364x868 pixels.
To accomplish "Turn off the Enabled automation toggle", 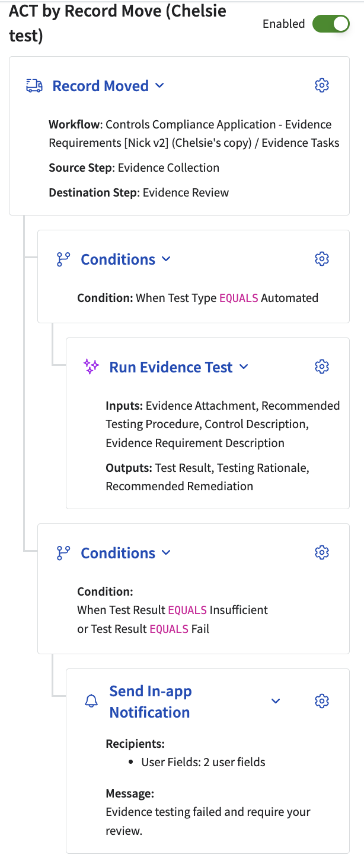I will (331, 24).
